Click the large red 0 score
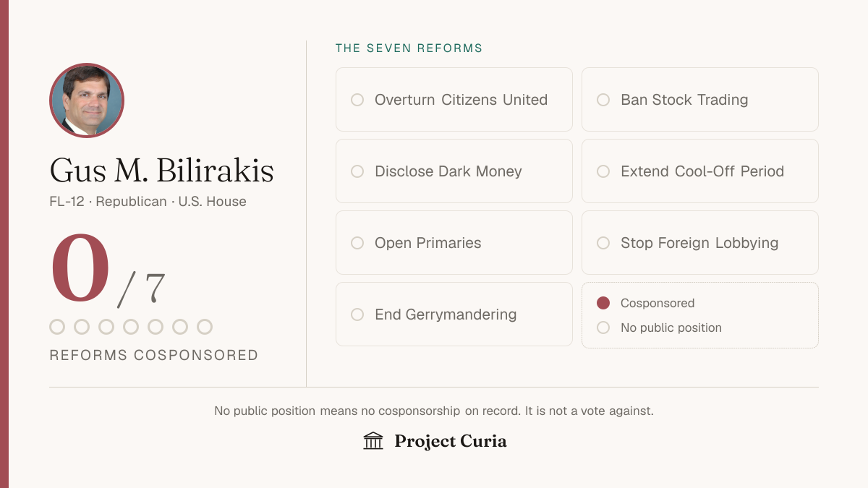This screenshot has width=868, height=488. click(80, 267)
